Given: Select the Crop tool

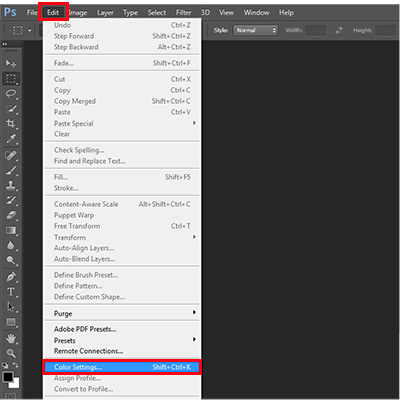Looking at the screenshot, I should point(11,124).
